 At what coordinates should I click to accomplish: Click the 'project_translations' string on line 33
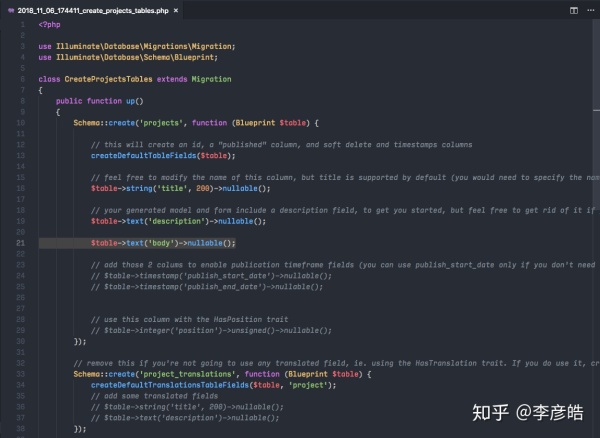tap(188, 374)
